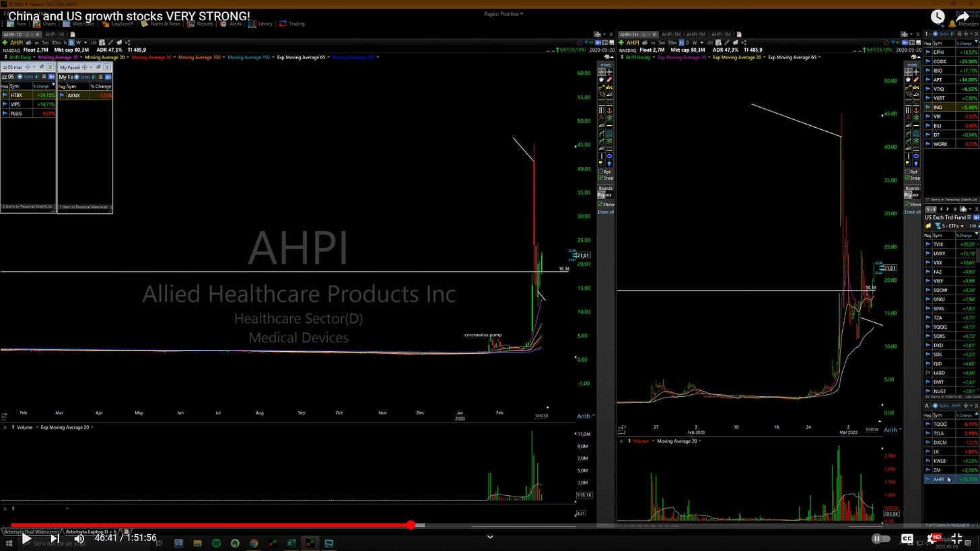Viewport: 980px width, 551px height.
Task: Select the 30m timeframe on left chart
Action: point(56,42)
